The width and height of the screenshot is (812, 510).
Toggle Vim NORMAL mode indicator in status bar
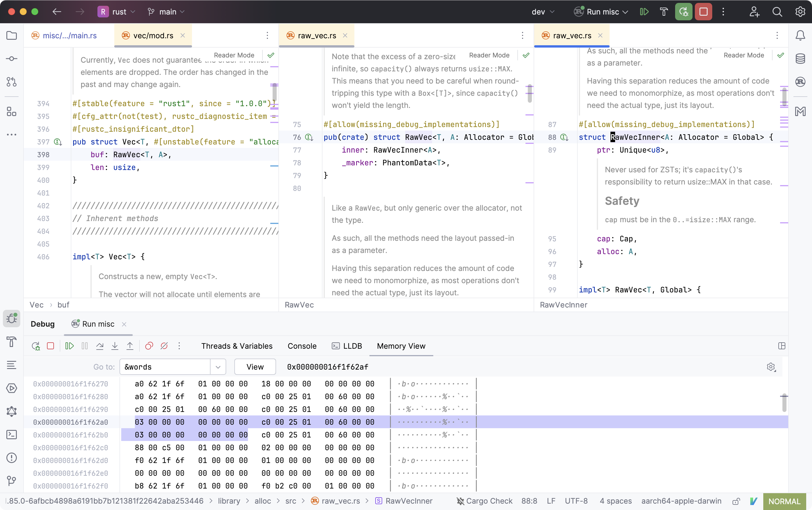coord(784,501)
